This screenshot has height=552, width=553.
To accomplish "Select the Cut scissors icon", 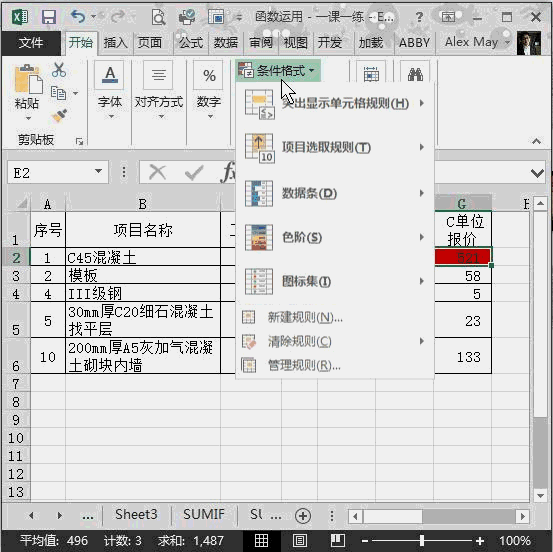I will pyautogui.click(x=59, y=70).
